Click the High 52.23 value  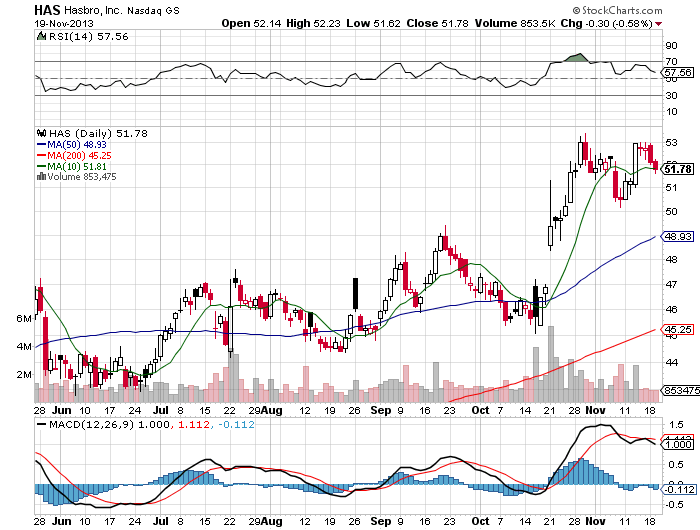313,23
